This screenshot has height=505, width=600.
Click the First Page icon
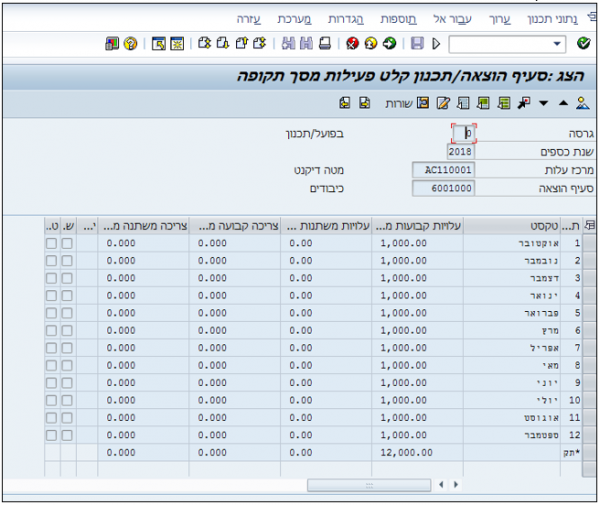[x=259, y=43]
